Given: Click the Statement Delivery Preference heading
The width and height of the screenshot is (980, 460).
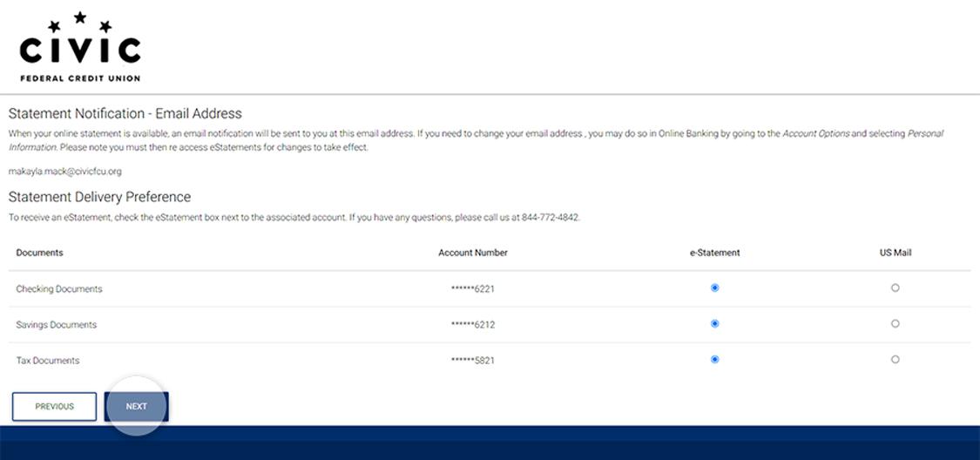Looking at the screenshot, I should point(99,197).
